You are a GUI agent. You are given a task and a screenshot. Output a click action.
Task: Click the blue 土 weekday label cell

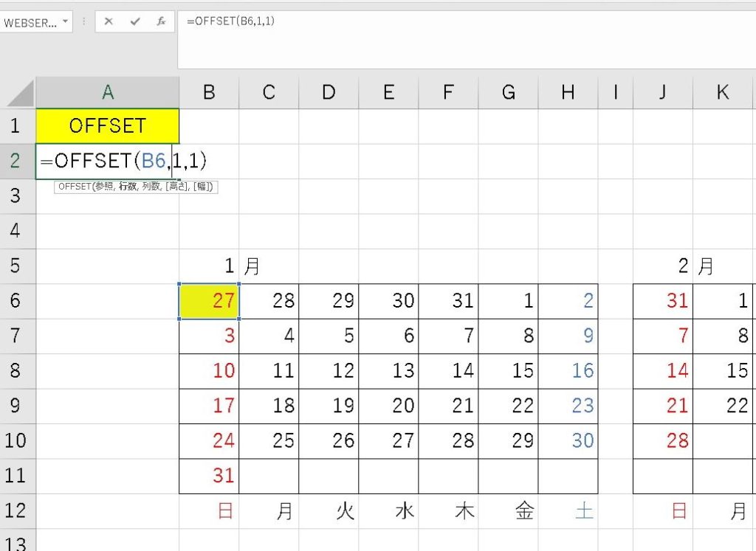point(568,511)
